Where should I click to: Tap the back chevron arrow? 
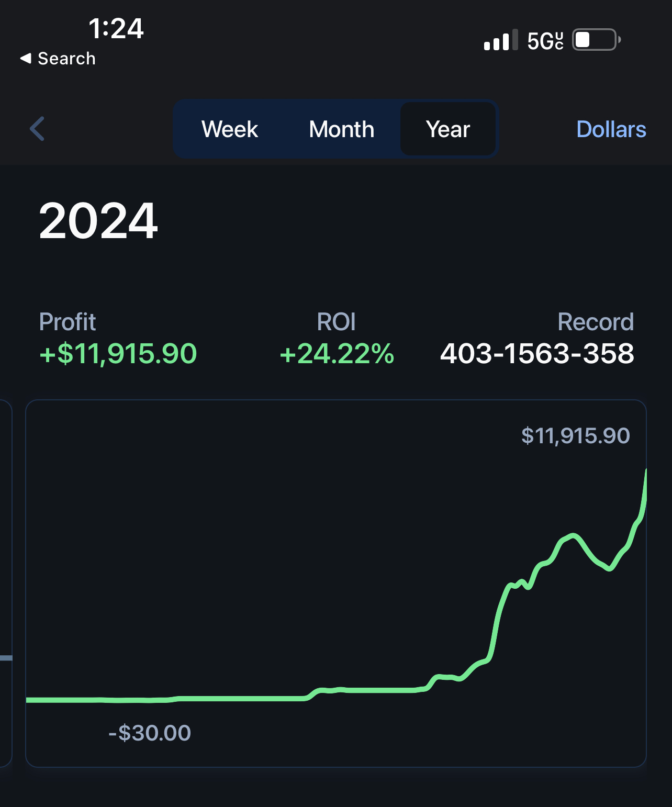pyautogui.click(x=37, y=129)
